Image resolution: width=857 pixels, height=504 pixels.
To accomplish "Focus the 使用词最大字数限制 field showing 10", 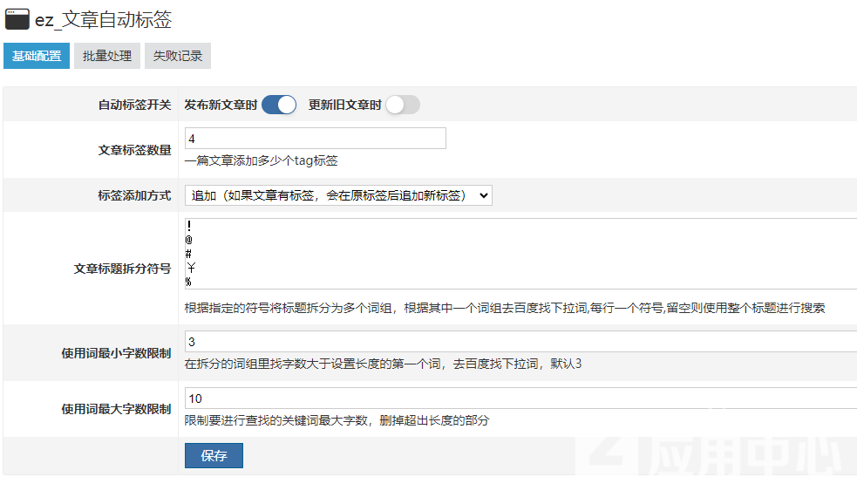I will tap(520, 398).
